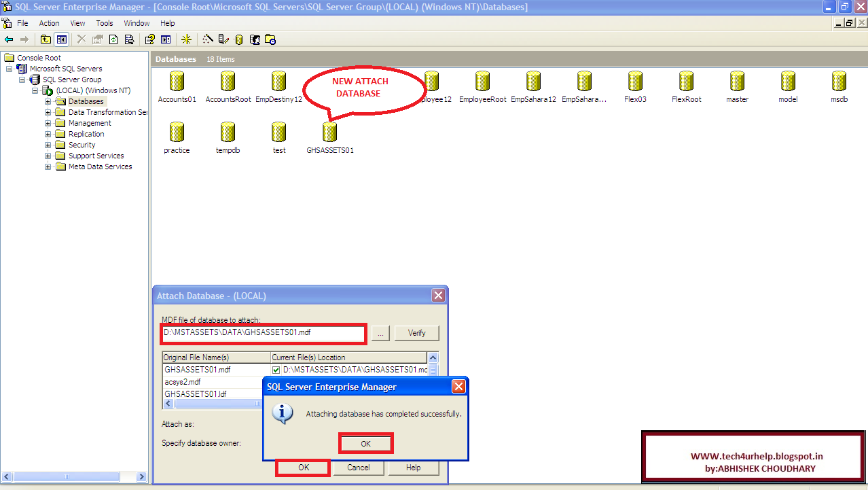Click the toolbar icon right of the Help icon

(166, 39)
